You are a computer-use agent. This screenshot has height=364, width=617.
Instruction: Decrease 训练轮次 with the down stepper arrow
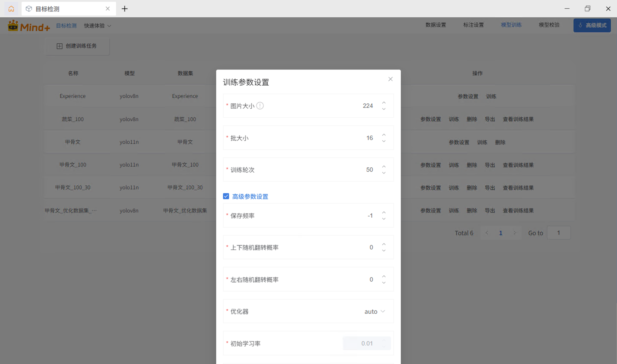click(384, 173)
